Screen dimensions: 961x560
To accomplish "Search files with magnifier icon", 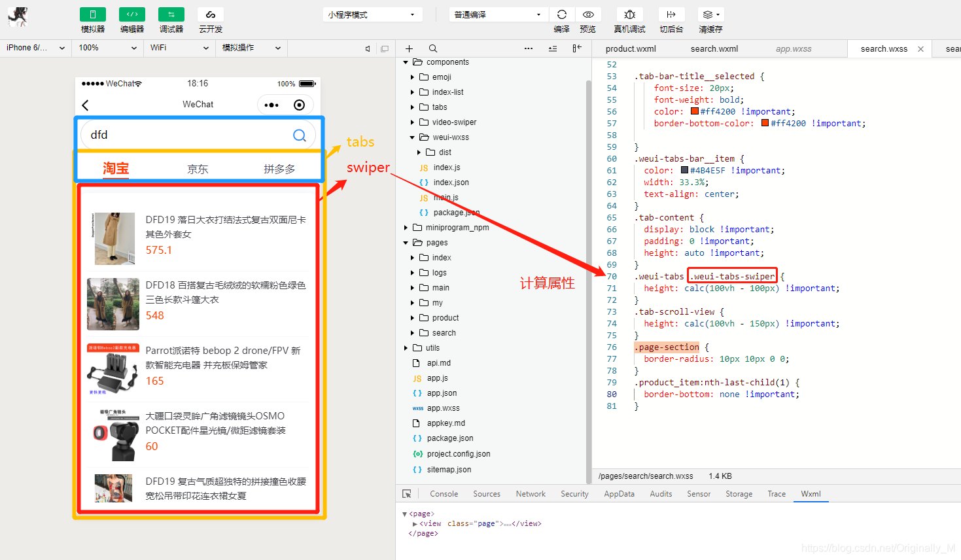I will click(433, 48).
